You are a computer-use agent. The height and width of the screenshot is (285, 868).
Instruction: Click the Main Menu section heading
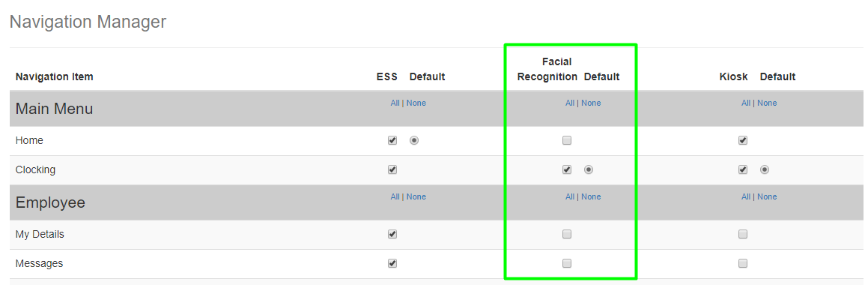point(54,109)
